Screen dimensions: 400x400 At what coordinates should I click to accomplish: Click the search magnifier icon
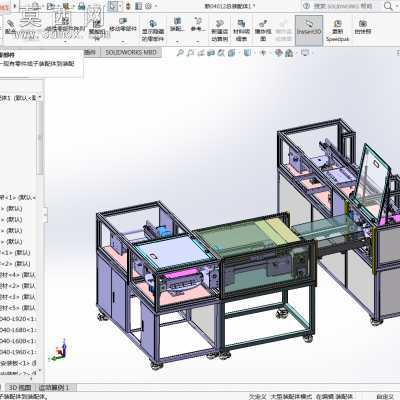pos(388,6)
